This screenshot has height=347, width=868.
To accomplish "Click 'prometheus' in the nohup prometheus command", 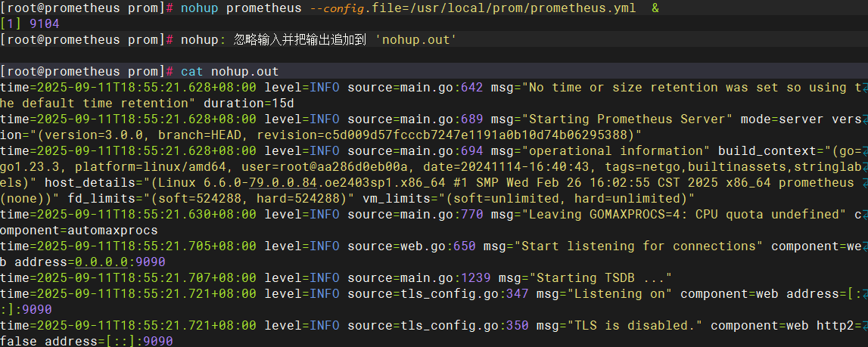I will (264, 8).
